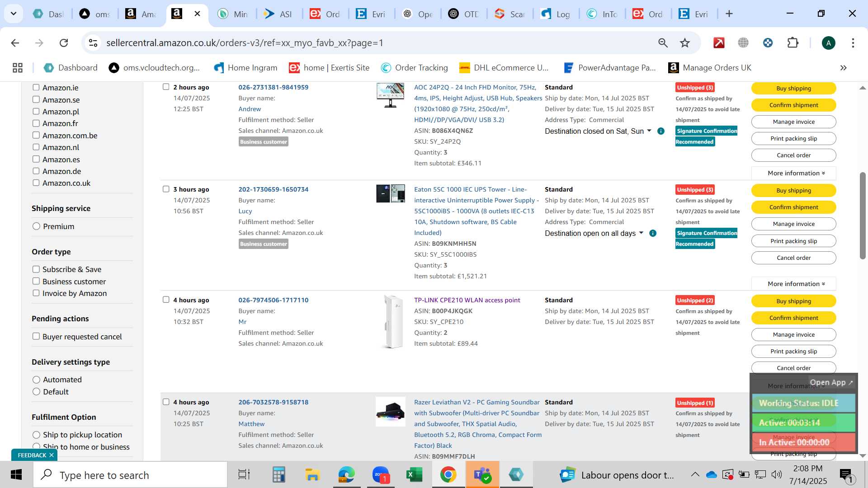Switch to the oms tab

point(95,14)
